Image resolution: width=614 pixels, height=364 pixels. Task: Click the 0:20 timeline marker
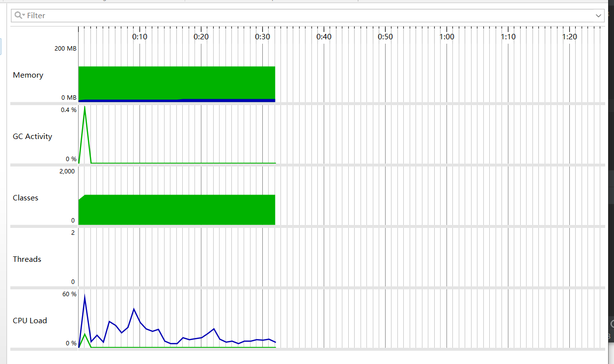coord(201,37)
